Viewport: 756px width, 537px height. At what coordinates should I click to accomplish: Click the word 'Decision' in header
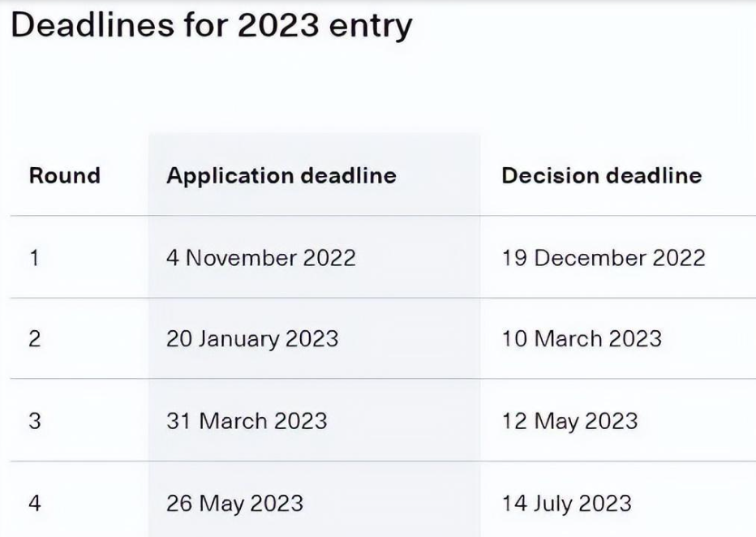pos(548,175)
